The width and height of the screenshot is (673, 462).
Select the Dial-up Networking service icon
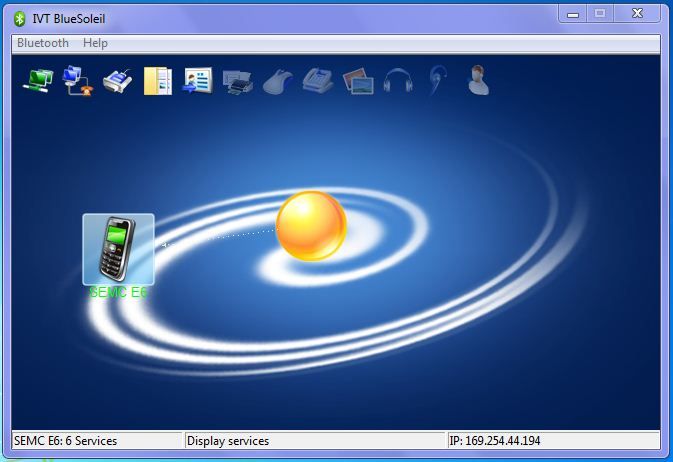tap(78, 80)
